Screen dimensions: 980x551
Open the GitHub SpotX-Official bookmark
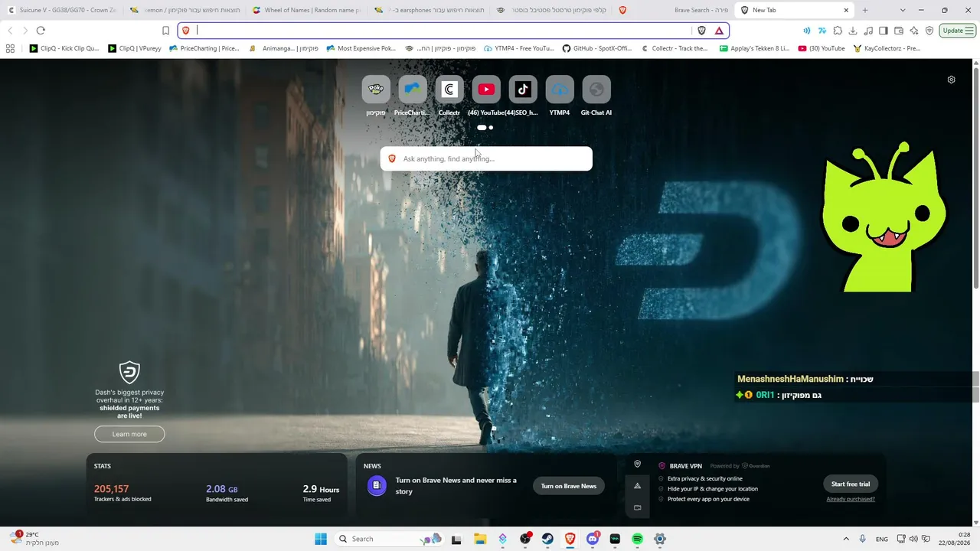[597, 48]
